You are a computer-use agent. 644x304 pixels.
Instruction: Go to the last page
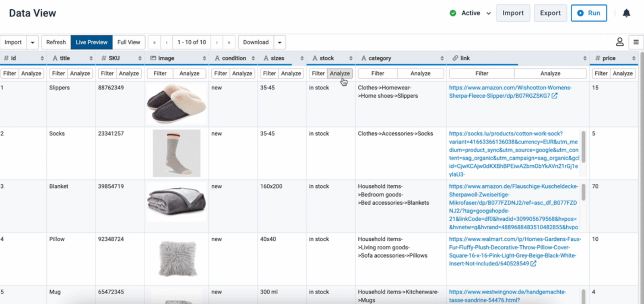click(229, 42)
